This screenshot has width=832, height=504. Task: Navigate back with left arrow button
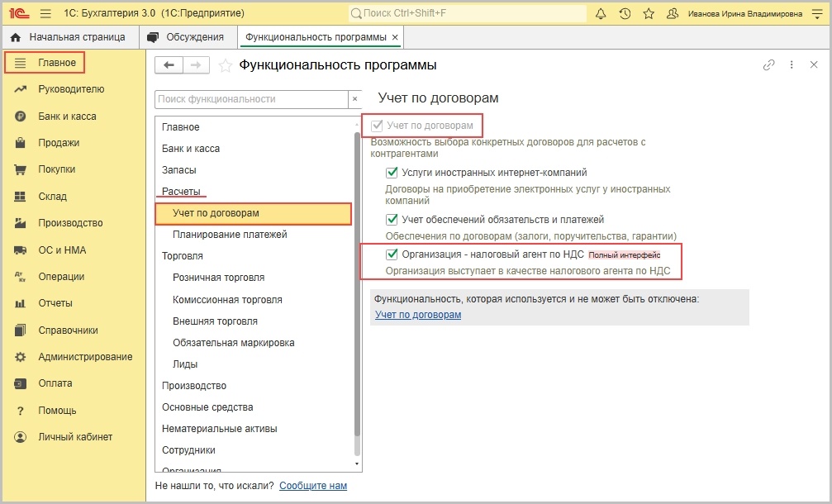[x=169, y=64]
